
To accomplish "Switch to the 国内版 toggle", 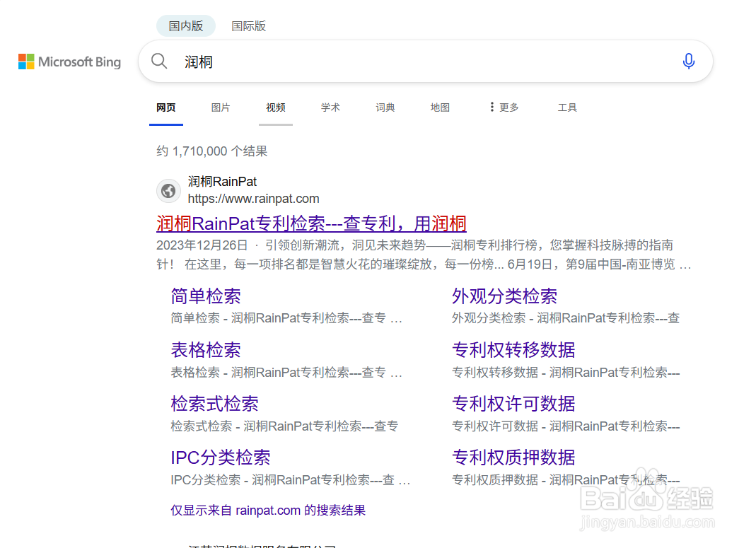I will tap(185, 26).
